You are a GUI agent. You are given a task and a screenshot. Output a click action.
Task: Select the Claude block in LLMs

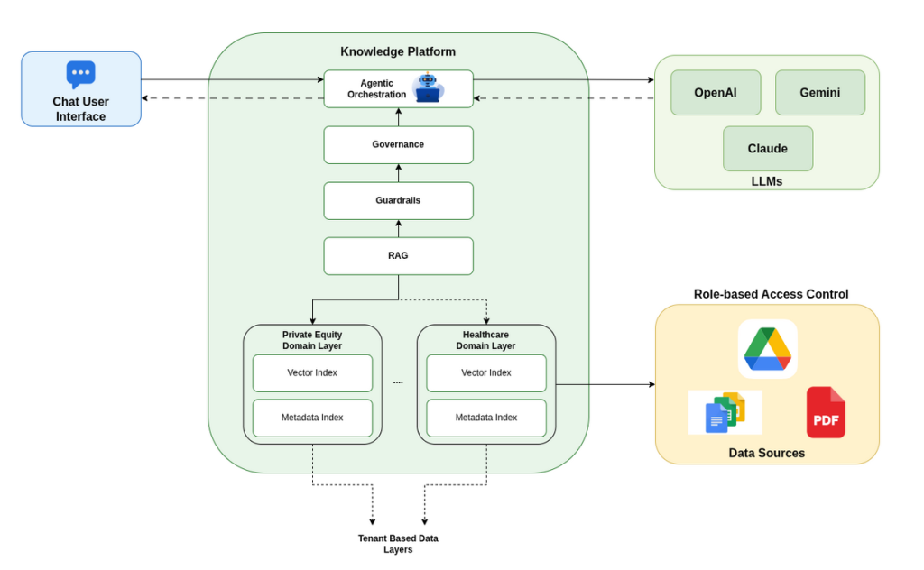pyautogui.click(x=768, y=148)
